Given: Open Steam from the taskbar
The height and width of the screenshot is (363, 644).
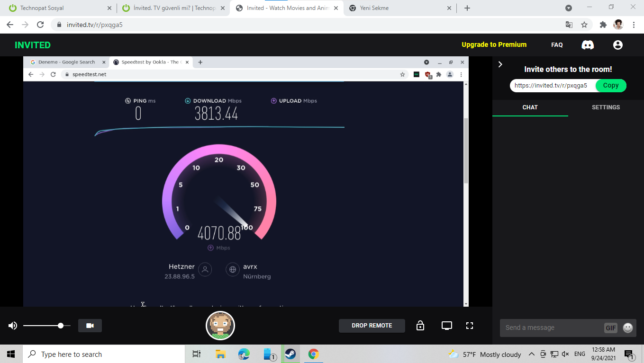Looking at the screenshot, I should (290, 354).
